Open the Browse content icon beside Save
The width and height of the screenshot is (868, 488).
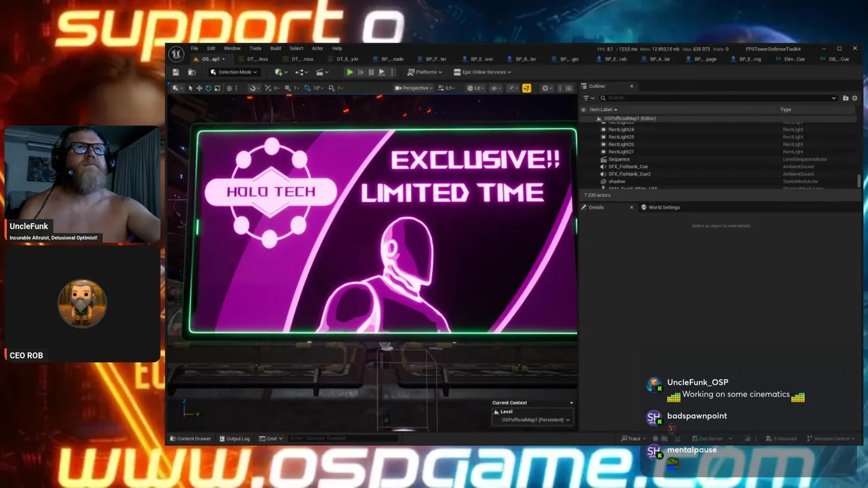192,72
